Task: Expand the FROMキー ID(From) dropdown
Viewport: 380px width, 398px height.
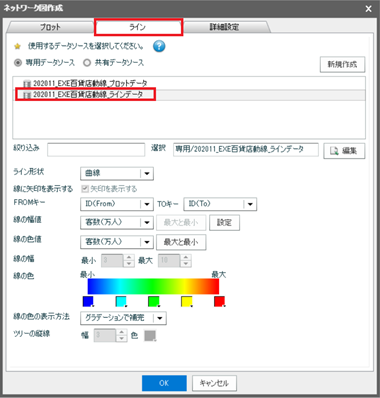Action: 117,204
